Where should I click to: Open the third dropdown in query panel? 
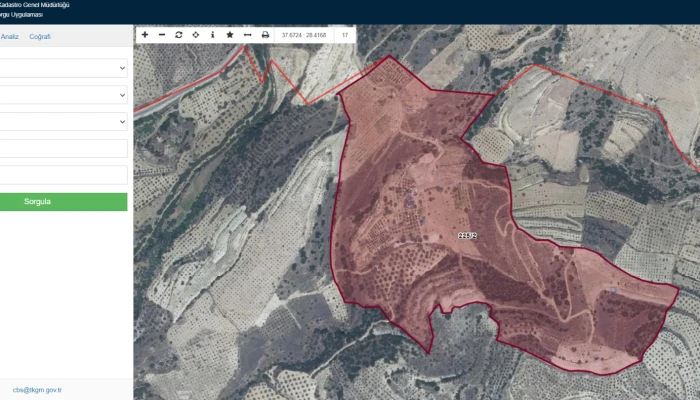[x=63, y=121]
